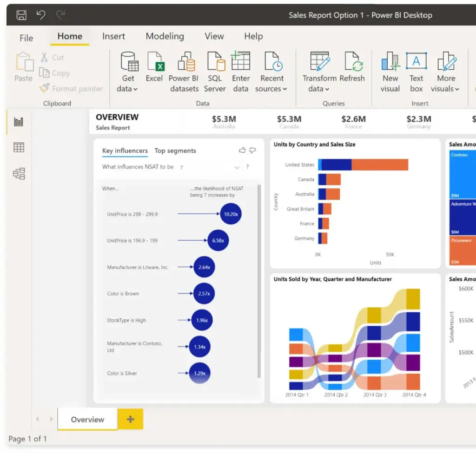
Task: Switch to Report view in sidebar
Action: point(19,122)
